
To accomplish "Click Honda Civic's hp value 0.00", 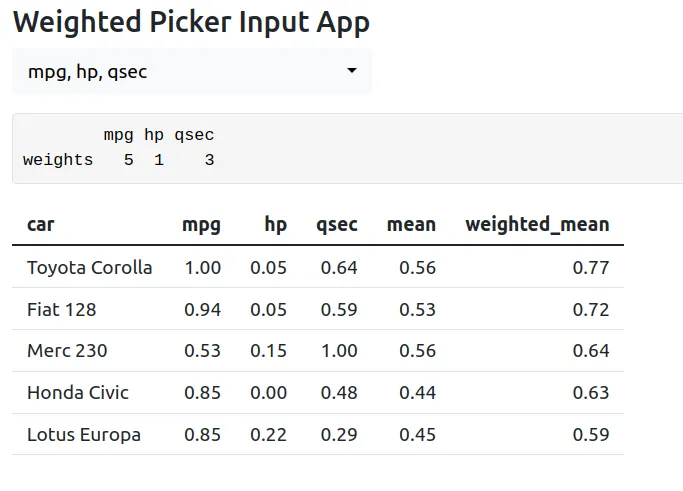I will click(268, 393).
